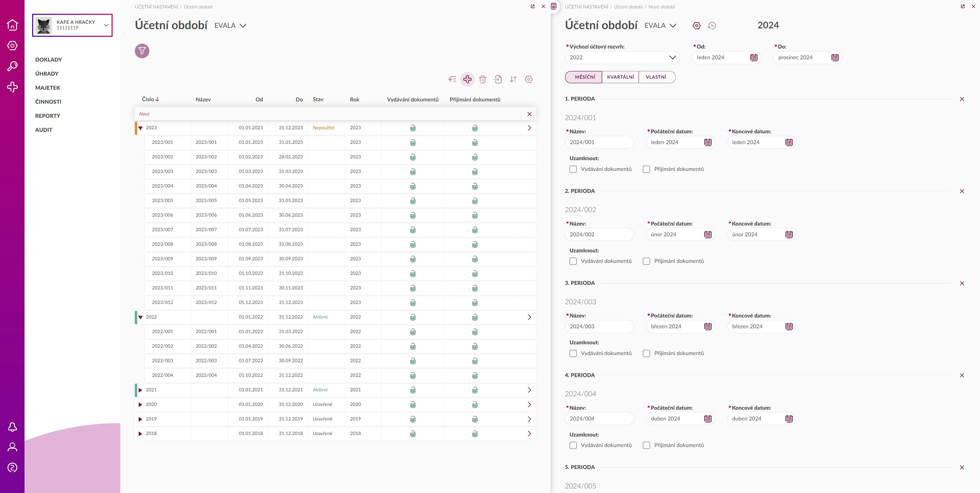
Task: Open the search magnifier in the sidebar
Action: tap(12, 66)
